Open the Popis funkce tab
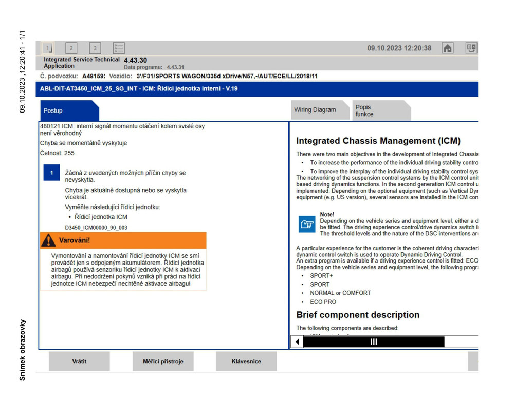 (x=381, y=110)
